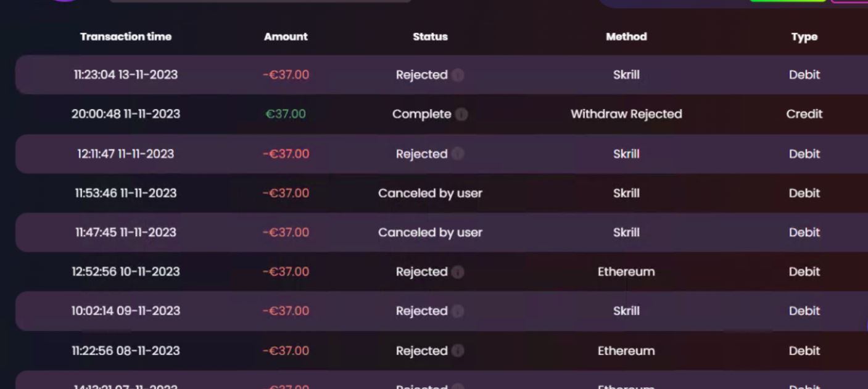Click info icon on 10:02:14 09-11-2023 Rejected
This screenshot has height=389, width=868.
point(458,311)
